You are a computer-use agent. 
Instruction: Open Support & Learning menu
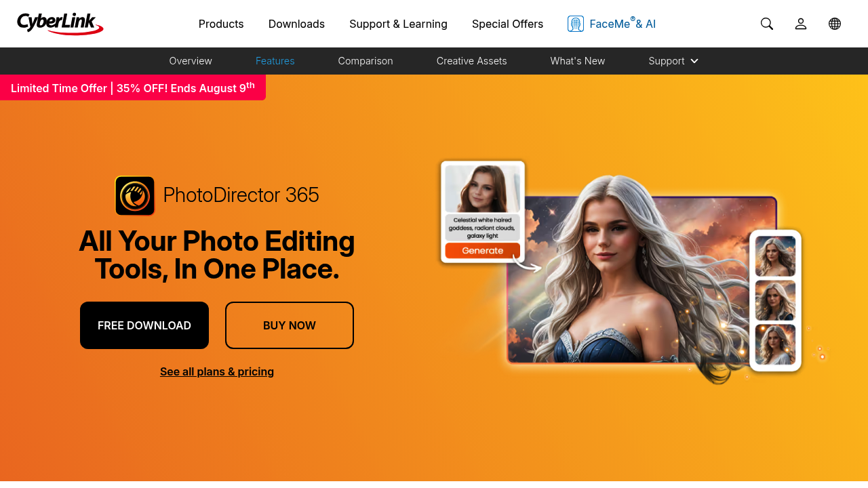[398, 24]
